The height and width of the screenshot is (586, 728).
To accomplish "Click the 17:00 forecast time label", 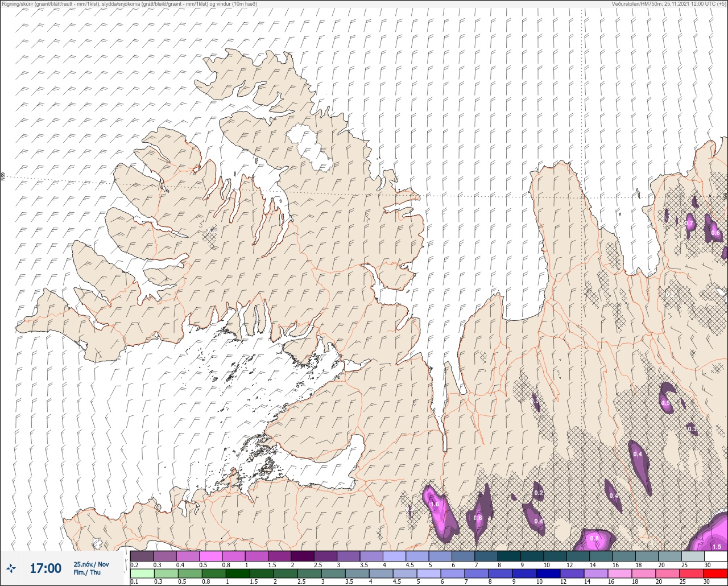I will (x=45, y=568).
